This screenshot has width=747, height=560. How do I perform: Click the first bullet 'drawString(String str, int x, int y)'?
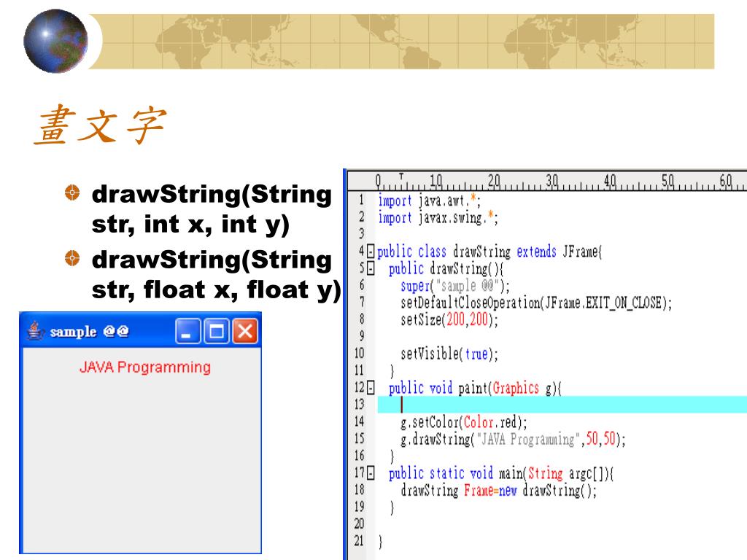click(x=212, y=209)
